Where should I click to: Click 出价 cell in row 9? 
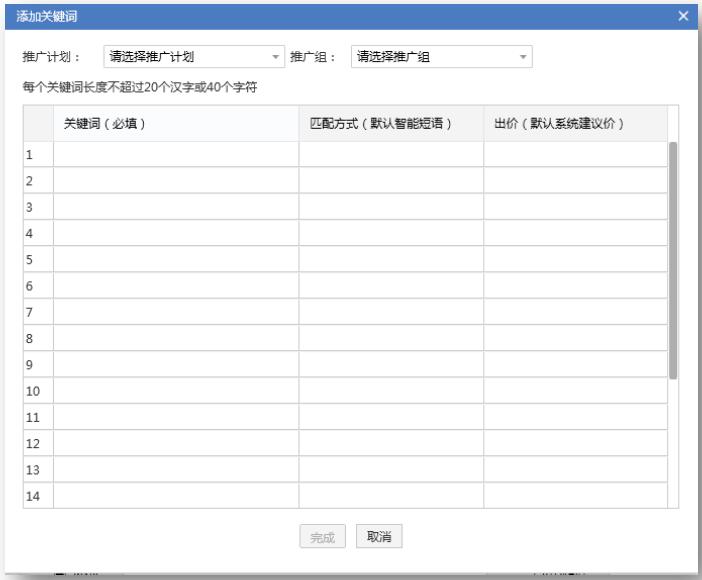pyautogui.click(x=575, y=364)
